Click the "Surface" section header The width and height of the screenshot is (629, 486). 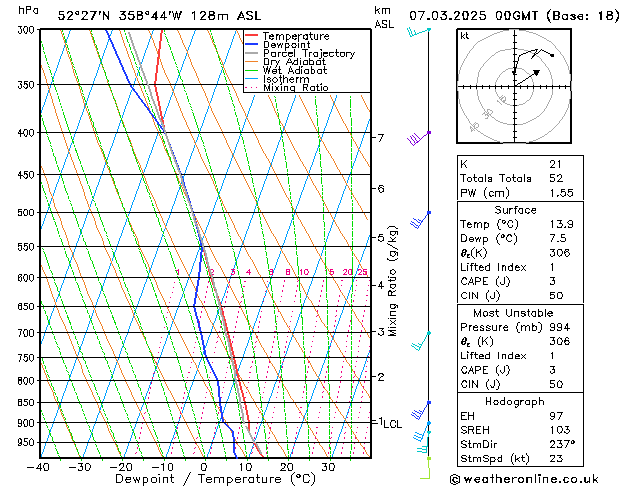pos(515,210)
